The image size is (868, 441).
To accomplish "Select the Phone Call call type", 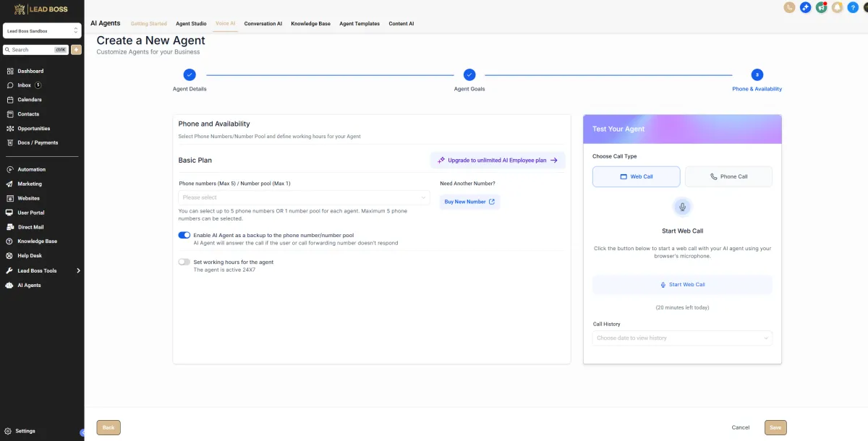I will pyautogui.click(x=728, y=176).
